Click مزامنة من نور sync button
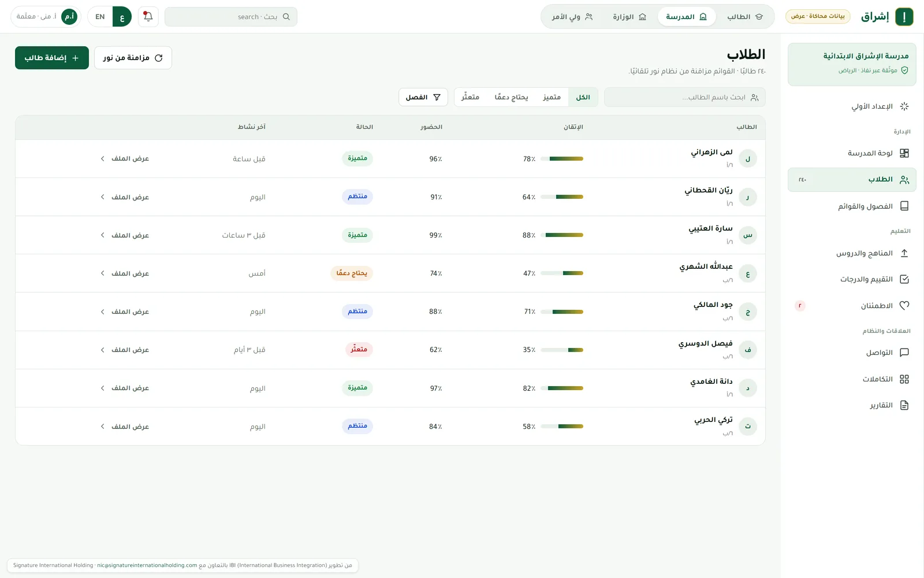924x578 pixels. tap(133, 58)
